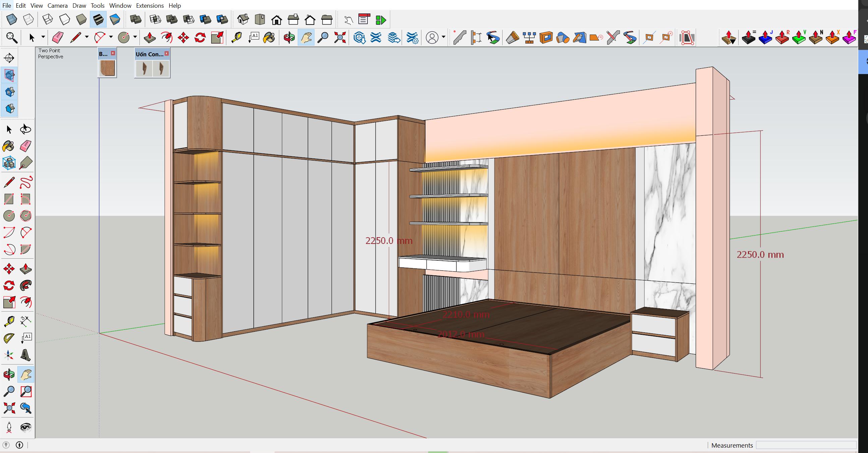Click into the Measurements input box
Screen dimensions: 868x453
(806, 445)
